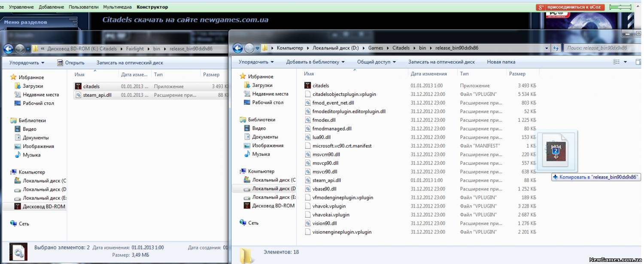
Task: Click the Открыть button in left window
Action: coord(71,63)
